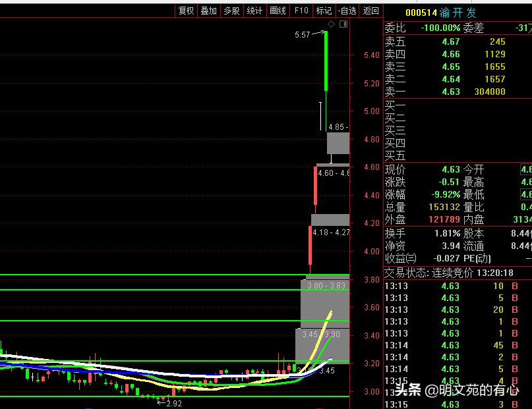The width and height of the screenshot is (532, 409).
Task: Click the 买一 bid row
Action: 458,106
